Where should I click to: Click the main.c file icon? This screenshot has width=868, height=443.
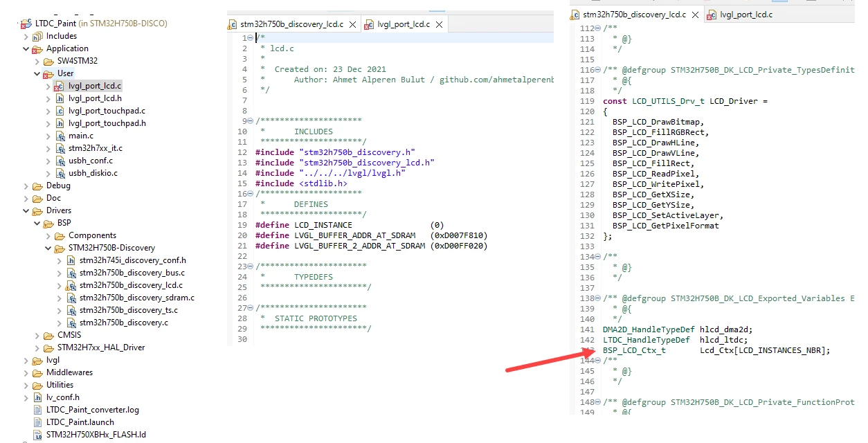(60, 136)
